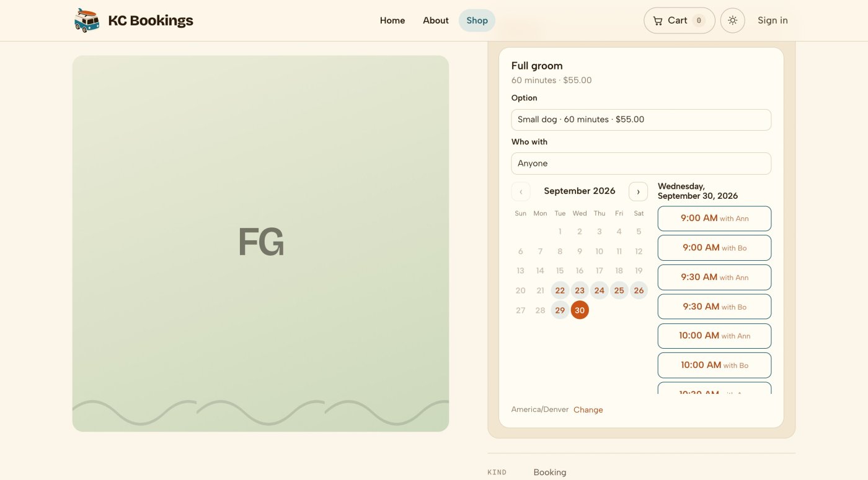This screenshot has height=480, width=868.
Task: Choose September 24 on the calendar
Action: tap(600, 290)
